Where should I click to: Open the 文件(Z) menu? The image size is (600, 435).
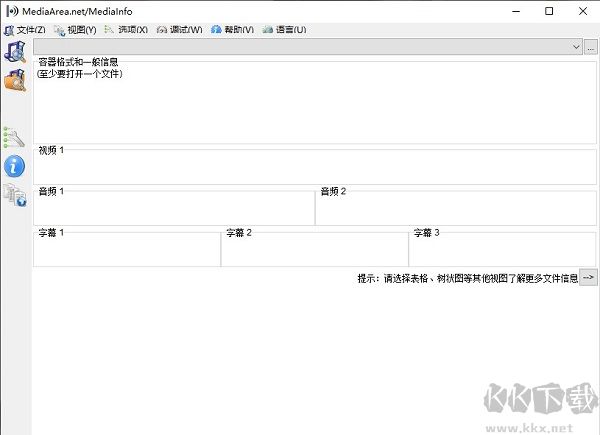(25, 30)
